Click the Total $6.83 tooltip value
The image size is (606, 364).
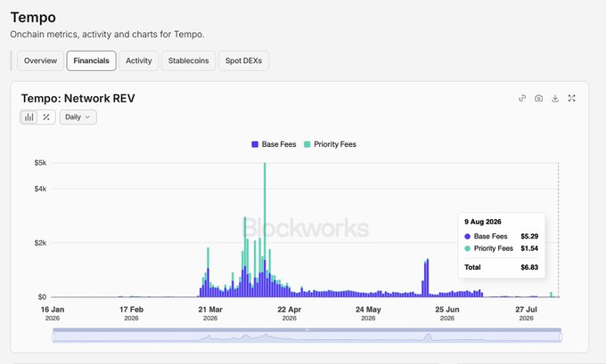(529, 267)
